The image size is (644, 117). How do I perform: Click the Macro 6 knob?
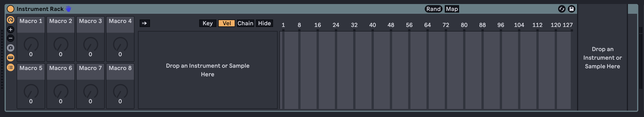(61, 91)
